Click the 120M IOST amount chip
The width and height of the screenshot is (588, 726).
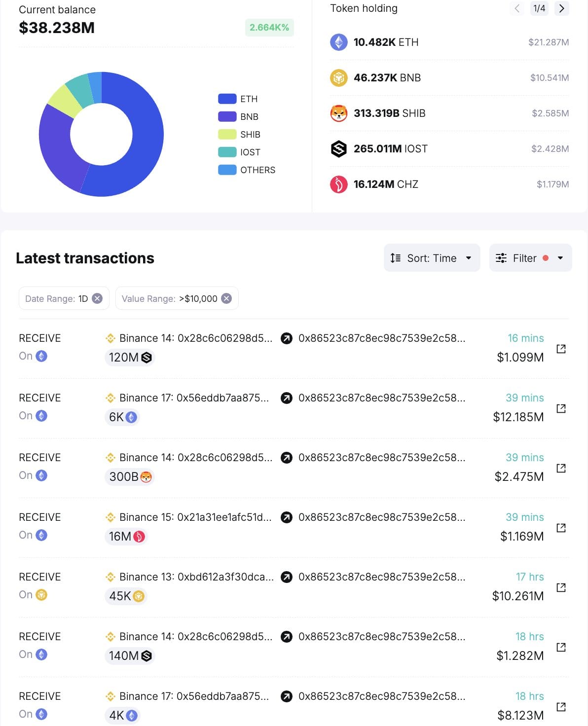[130, 358]
